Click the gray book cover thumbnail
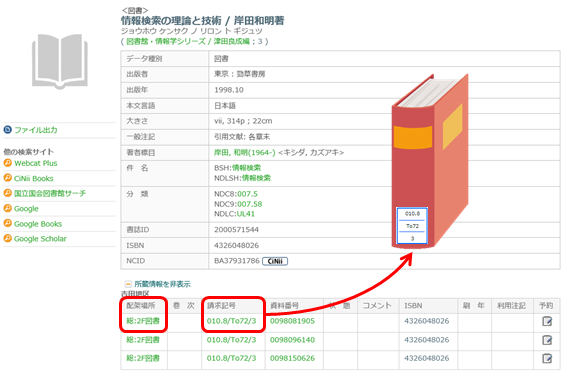The image size is (567, 377). click(60, 62)
